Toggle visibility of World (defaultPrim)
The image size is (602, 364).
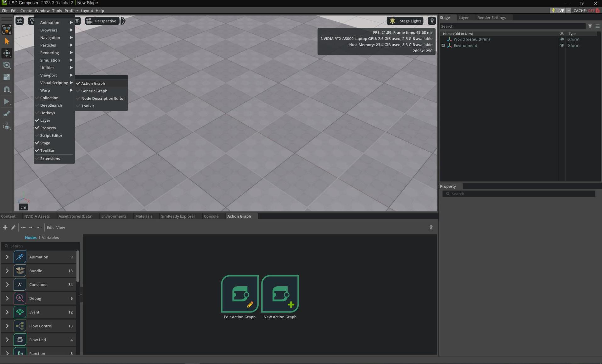(x=561, y=39)
